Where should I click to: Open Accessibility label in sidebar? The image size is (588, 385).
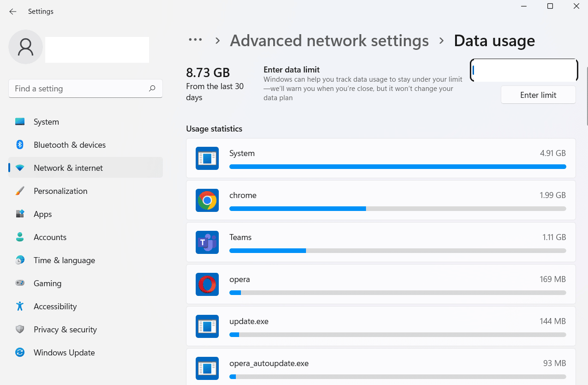point(55,307)
